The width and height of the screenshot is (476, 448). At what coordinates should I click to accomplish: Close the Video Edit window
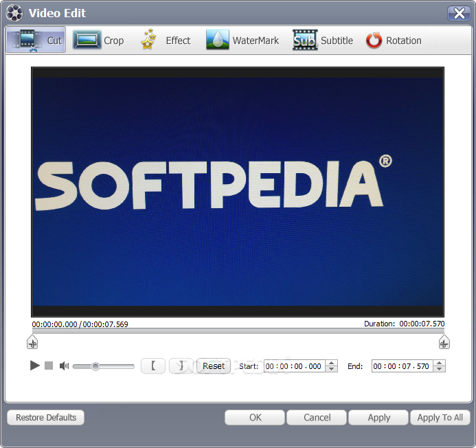click(459, 13)
